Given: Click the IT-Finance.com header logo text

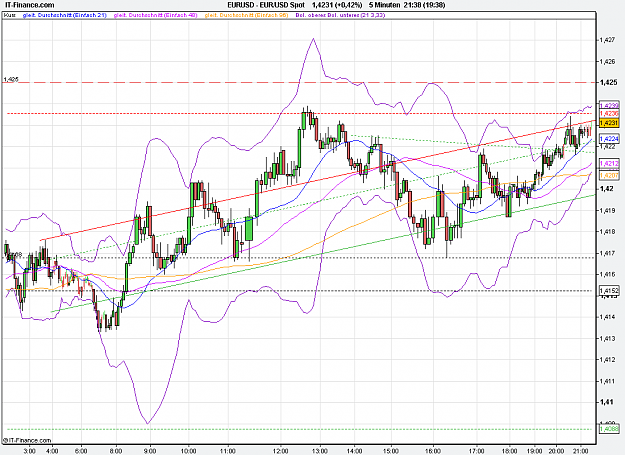Looking at the screenshot, I should pos(29,5).
